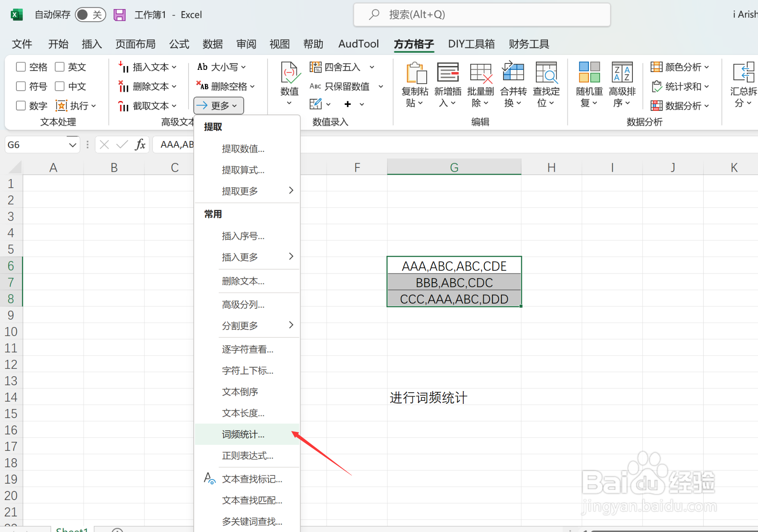Check the 中文 option
Screen dimensions: 758x532
[x=60, y=86]
